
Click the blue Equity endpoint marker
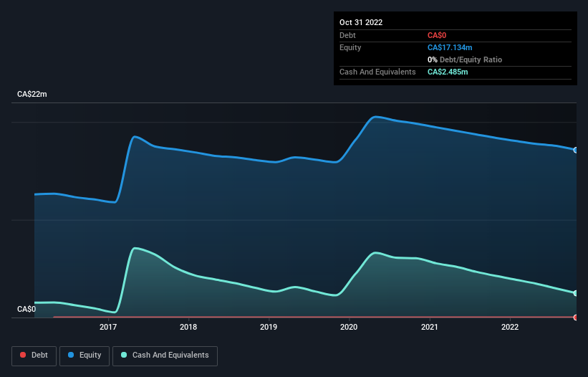(x=576, y=150)
